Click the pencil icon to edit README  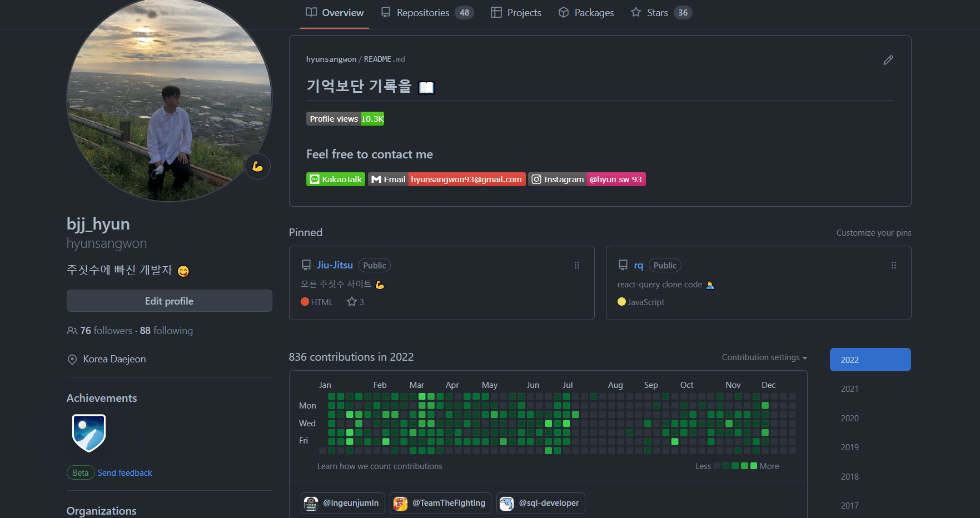[888, 60]
